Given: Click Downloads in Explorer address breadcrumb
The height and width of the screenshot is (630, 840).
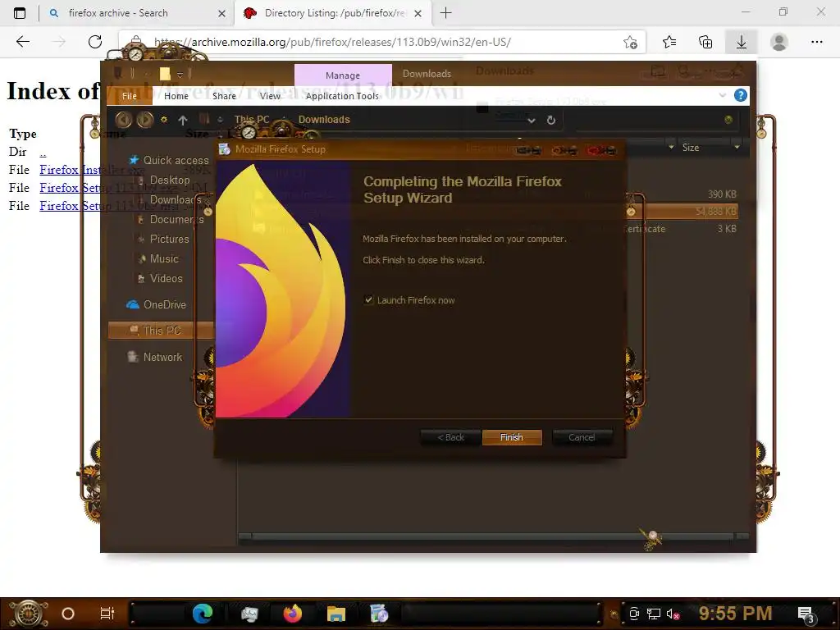Looking at the screenshot, I should (323, 120).
